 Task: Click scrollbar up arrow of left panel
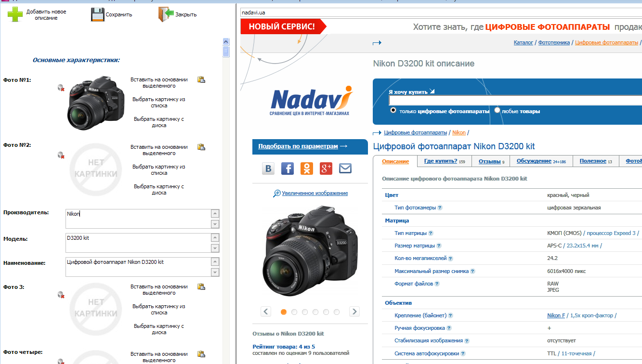[226, 41]
